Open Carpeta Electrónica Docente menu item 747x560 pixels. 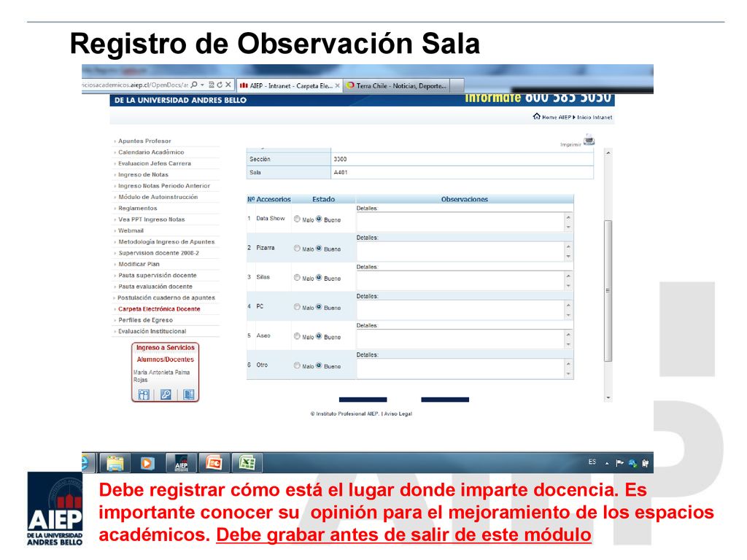(159, 308)
